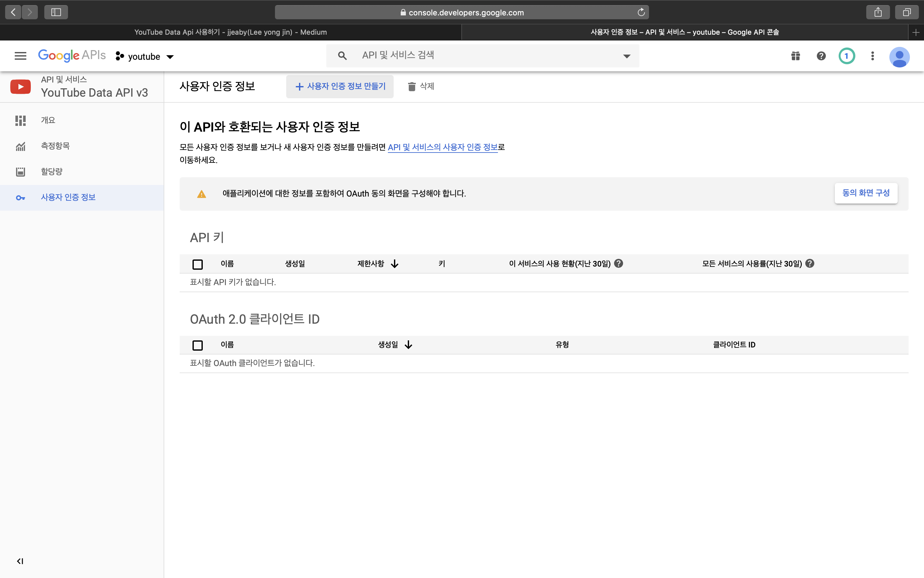Viewport: 924px width, 578px height.
Task: Open the 개요 sidebar item
Action: 82,120
